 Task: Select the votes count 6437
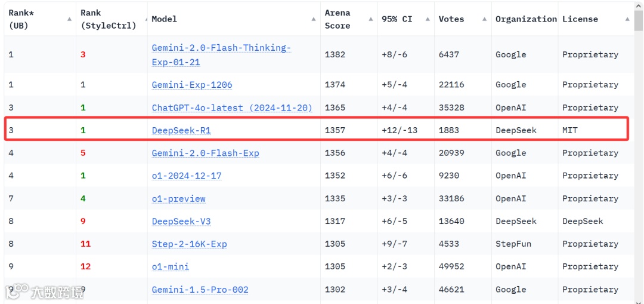449,55
